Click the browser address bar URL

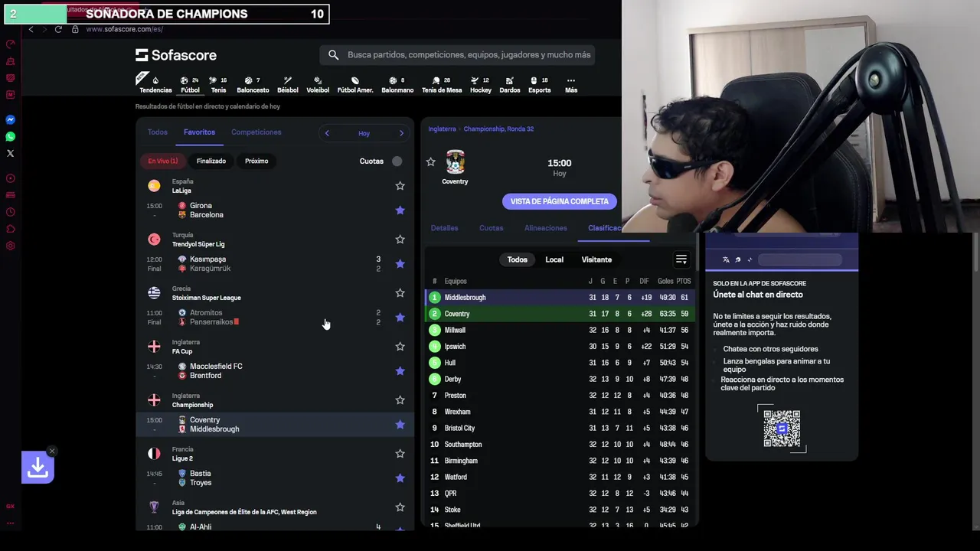[x=124, y=29]
